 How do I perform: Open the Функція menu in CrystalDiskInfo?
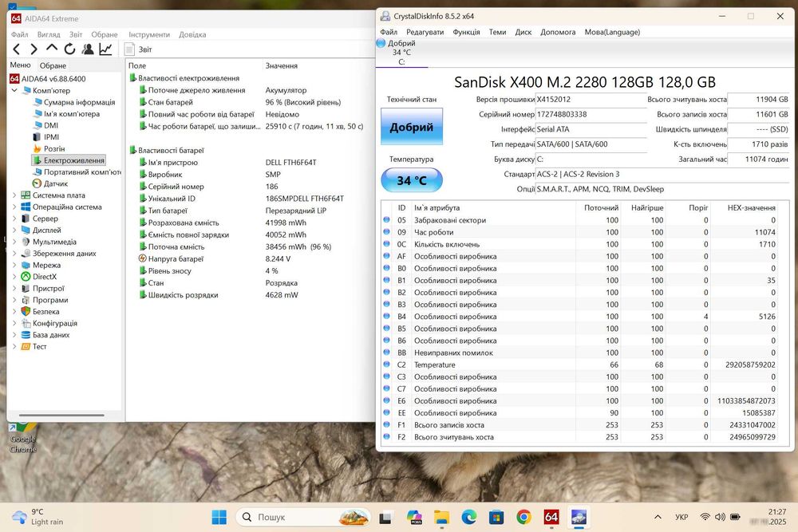point(466,32)
